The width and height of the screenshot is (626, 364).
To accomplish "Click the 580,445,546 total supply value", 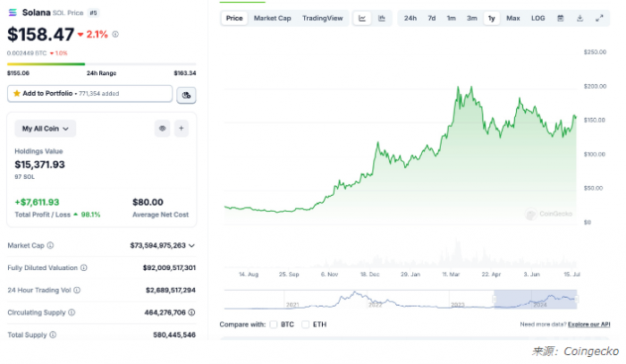I will point(174,334).
